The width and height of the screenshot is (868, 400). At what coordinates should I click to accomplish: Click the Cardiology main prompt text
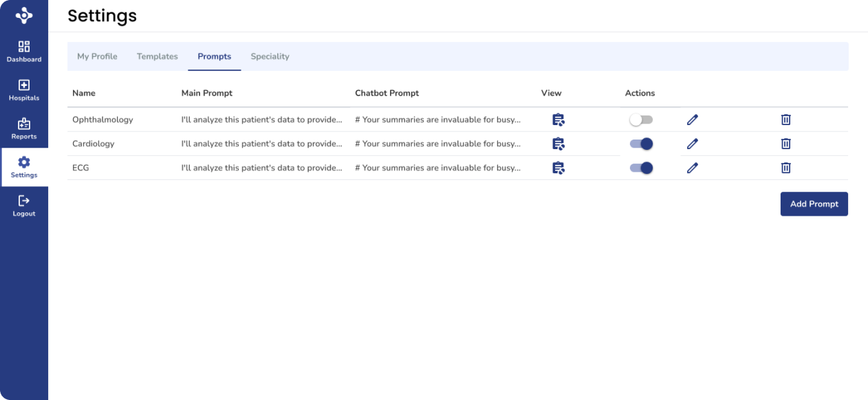click(x=261, y=144)
